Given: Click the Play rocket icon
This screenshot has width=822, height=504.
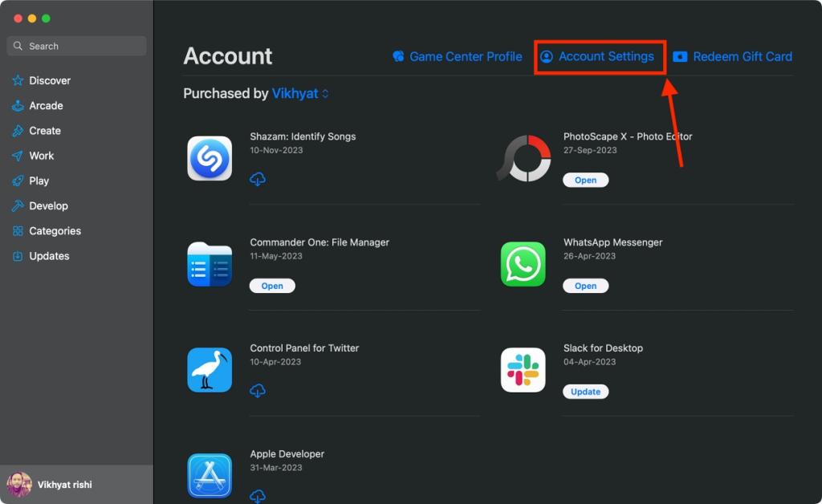Looking at the screenshot, I should 18,181.
